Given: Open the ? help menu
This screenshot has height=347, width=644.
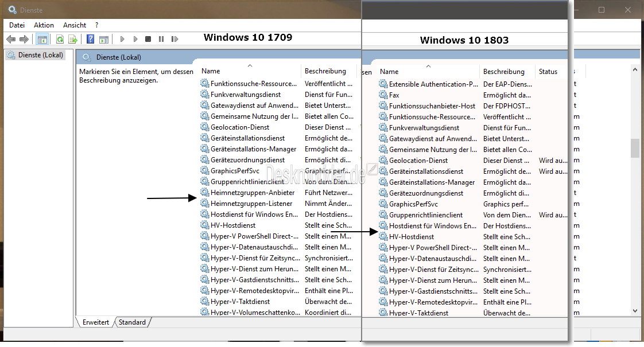Looking at the screenshot, I should tap(97, 25).
